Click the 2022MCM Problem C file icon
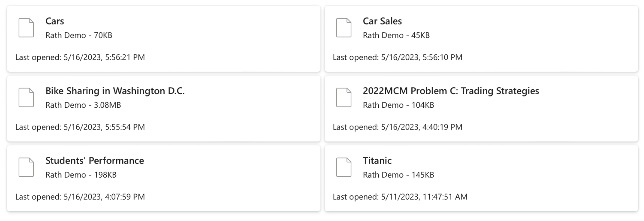 pos(344,97)
